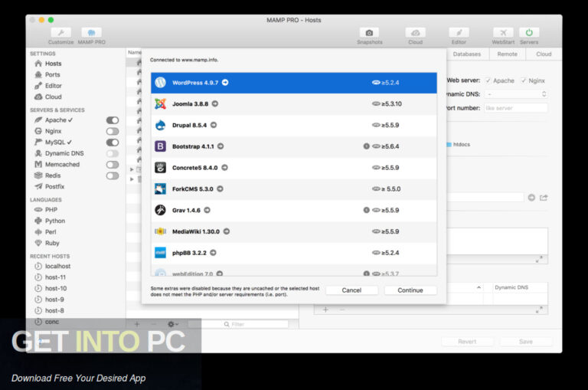
Task: Open the Dynamic DNS dropdown
Action: 516,94
